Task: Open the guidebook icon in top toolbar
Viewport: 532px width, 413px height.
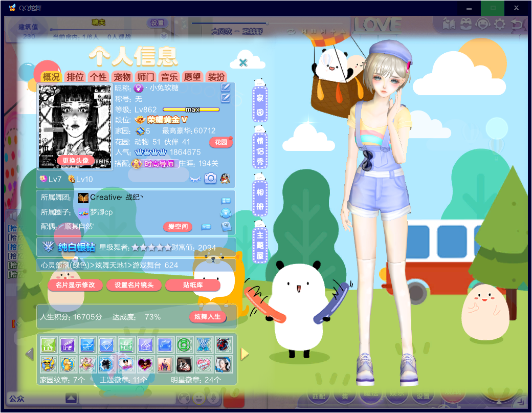Action: click(x=449, y=25)
